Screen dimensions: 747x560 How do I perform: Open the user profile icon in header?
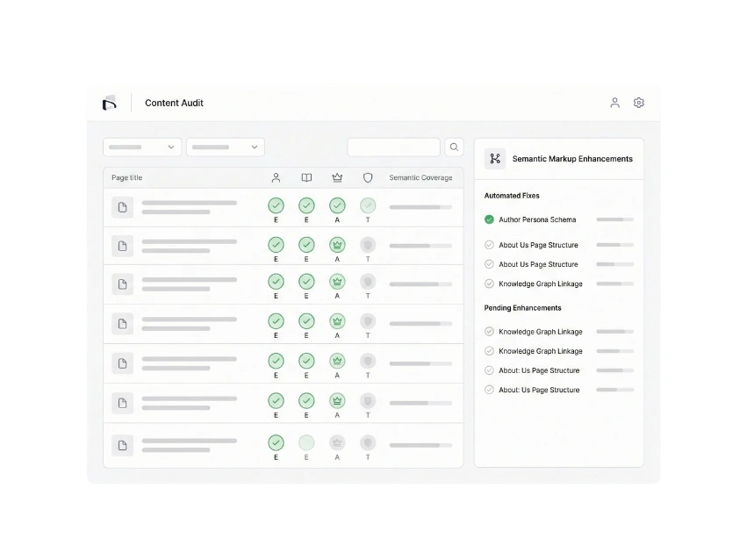(614, 103)
